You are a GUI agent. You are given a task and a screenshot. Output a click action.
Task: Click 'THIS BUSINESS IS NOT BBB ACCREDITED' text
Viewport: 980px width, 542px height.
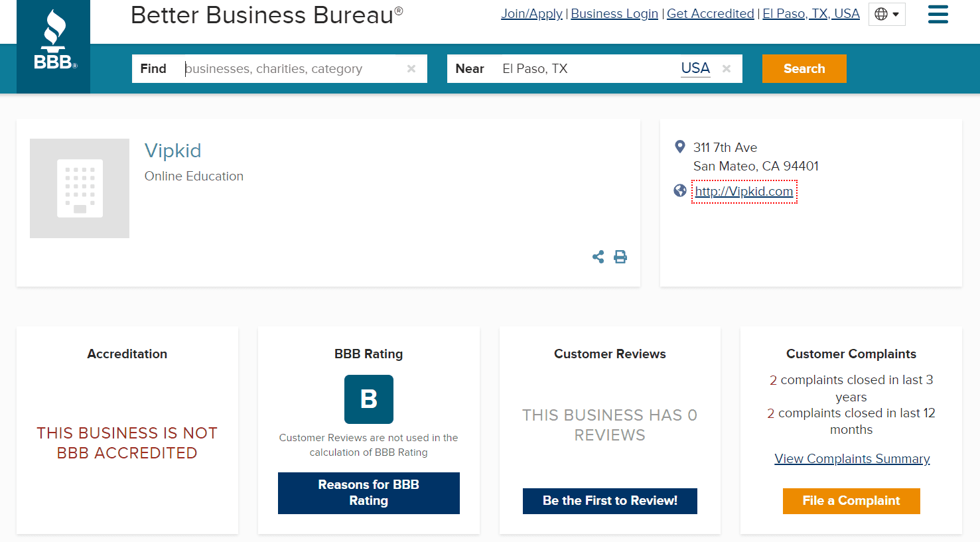click(127, 443)
